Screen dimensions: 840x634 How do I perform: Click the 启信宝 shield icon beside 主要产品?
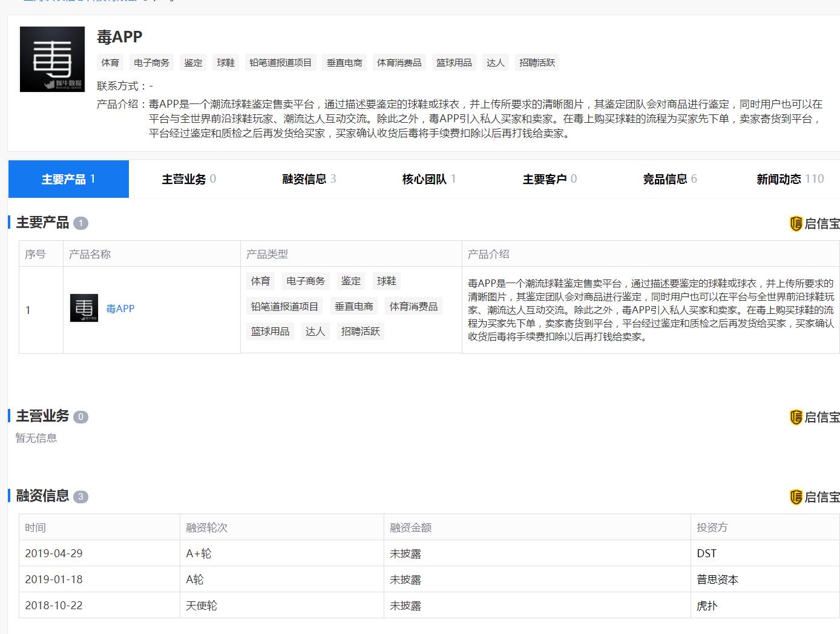[796, 223]
